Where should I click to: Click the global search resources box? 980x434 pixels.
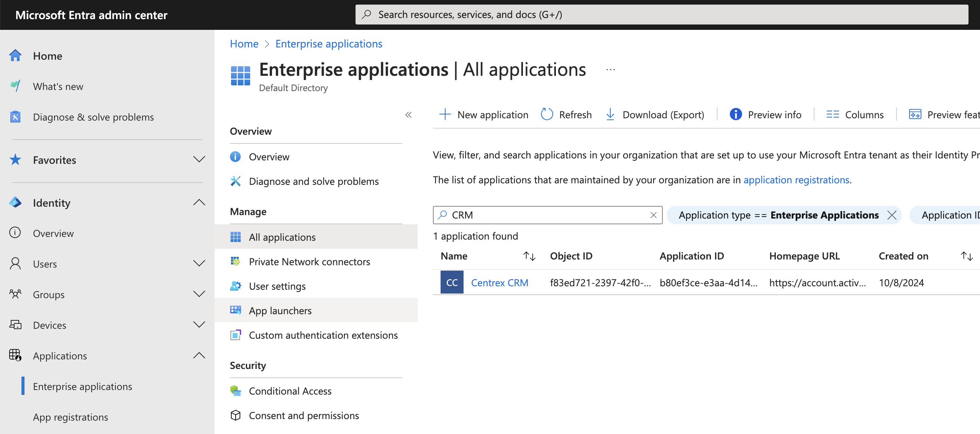click(662, 15)
